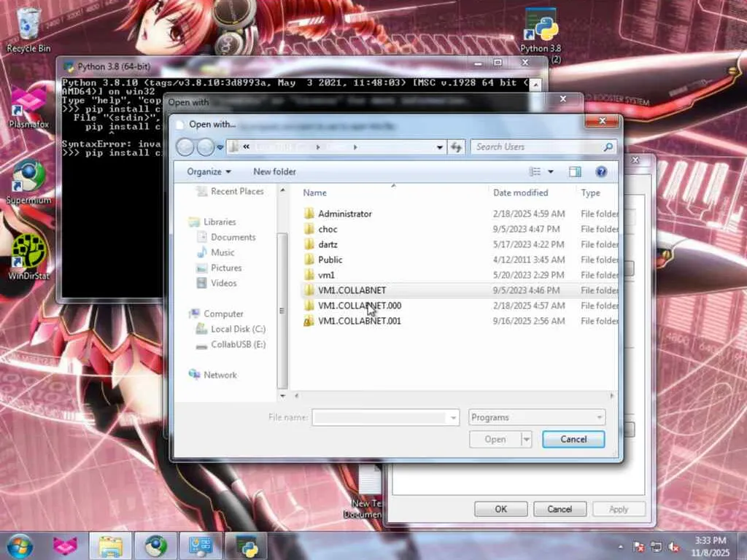Click the Cancel button in Open with dialog
Image resolution: width=747 pixels, height=560 pixels.
573,439
